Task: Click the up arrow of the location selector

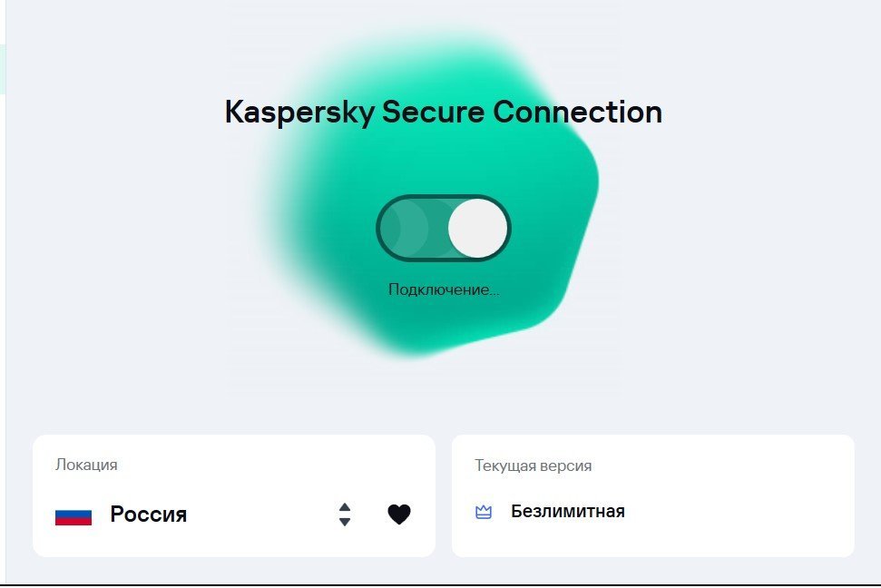Action: coord(345,507)
